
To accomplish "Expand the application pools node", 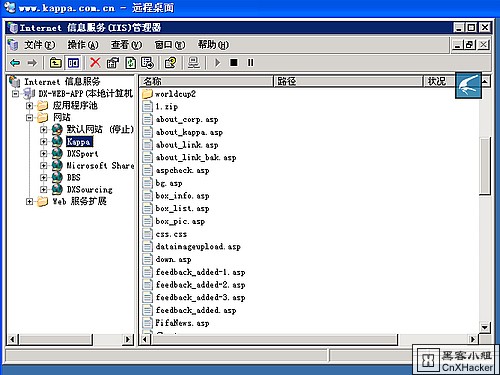I will point(29,106).
